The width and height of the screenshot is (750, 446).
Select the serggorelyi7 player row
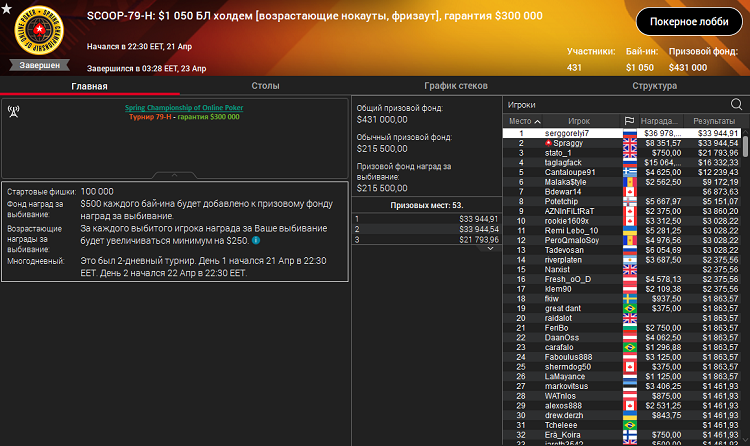(622, 133)
